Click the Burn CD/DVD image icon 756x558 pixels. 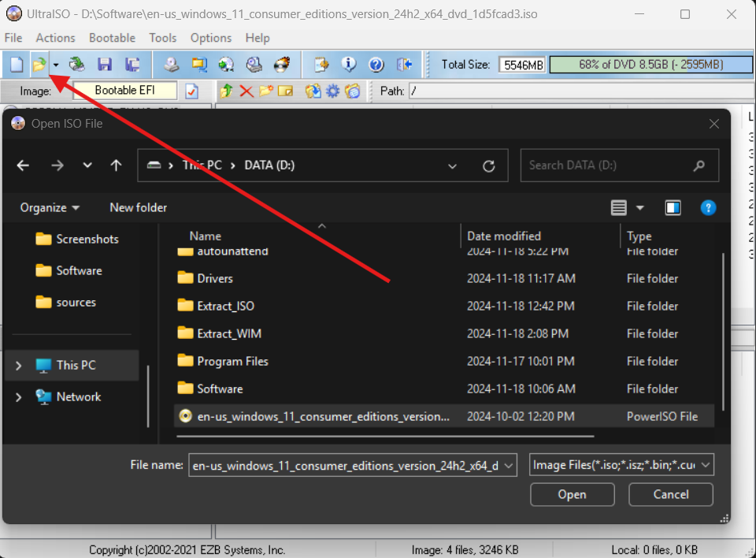tap(281, 64)
